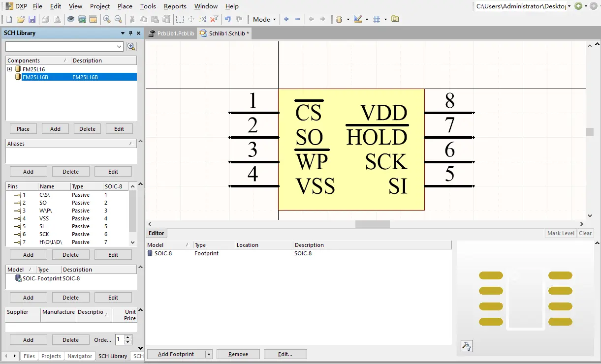
Task: Open the component filter combo box dropdown
Action: pos(119,46)
